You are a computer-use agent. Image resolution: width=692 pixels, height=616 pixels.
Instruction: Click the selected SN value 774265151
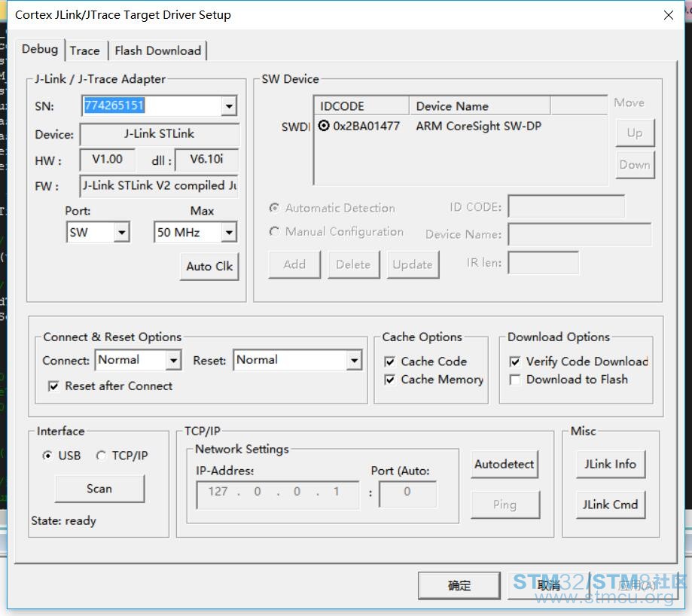point(114,105)
